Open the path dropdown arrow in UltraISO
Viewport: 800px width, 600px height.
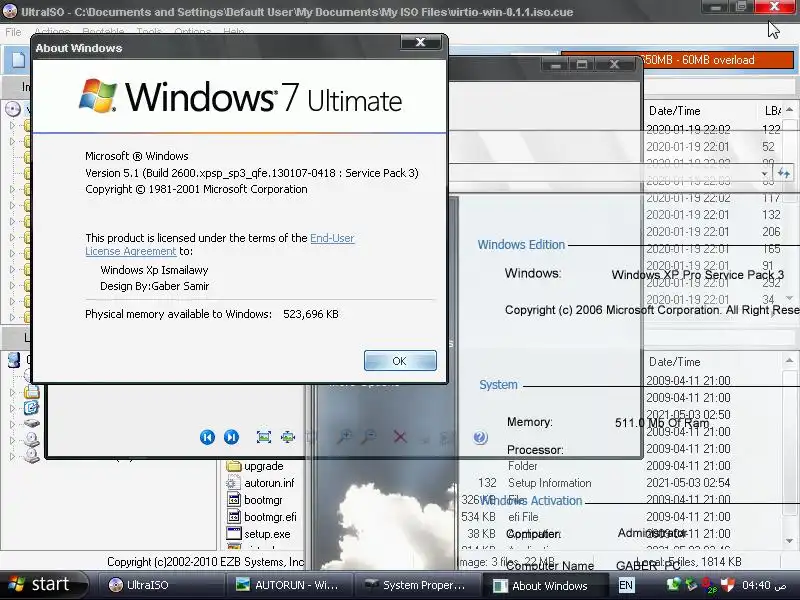[x=764, y=173]
